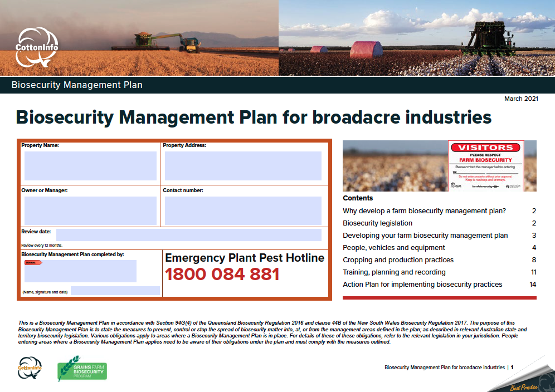Open 'Why develop a farm biosecurity management plan?'
The width and height of the screenshot is (555, 392).
424,211
